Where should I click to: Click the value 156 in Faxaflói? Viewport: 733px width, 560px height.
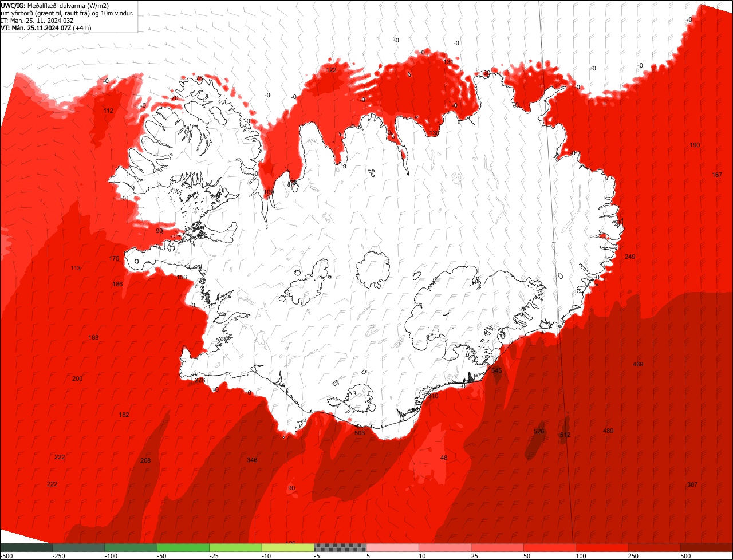coord(182,277)
